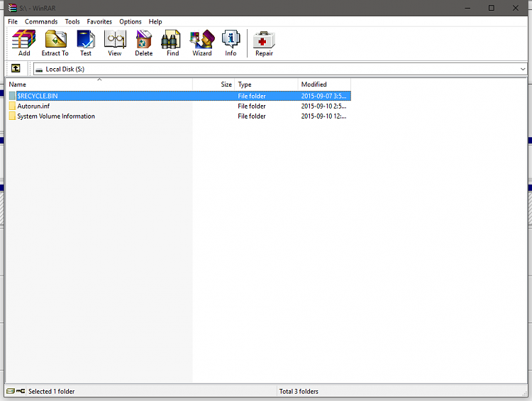Viewport: 532px width, 401px height.
Task: Close the WinRAR window
Action: [x=516, y=8]
